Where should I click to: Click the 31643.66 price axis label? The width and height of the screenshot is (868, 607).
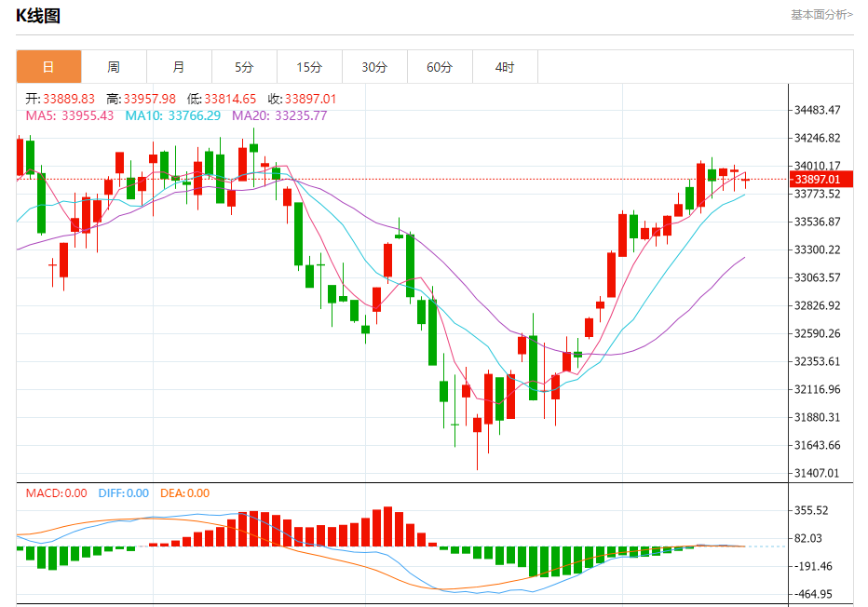[817, 445]
